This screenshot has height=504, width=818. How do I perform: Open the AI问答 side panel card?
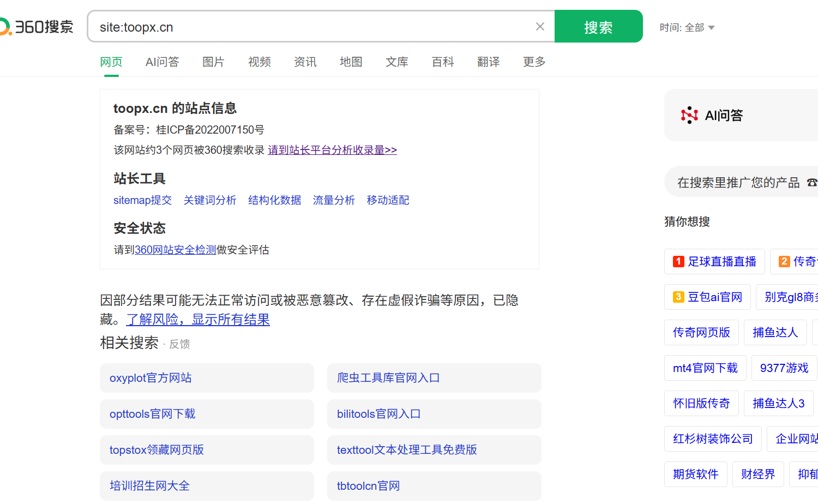[741, 115]
